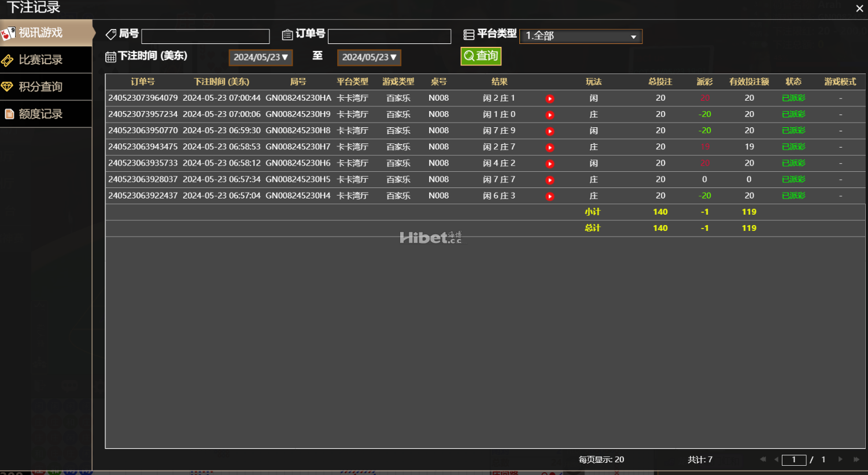Click result 闲 6 庄 3
The width and height of the screenshot is (868, 475).
499,196
